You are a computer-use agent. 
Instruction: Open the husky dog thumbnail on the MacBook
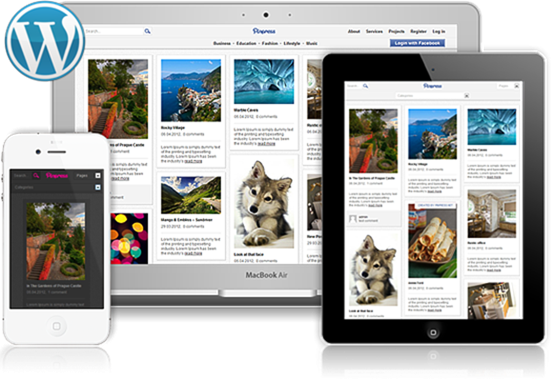[x=264, y=203]
